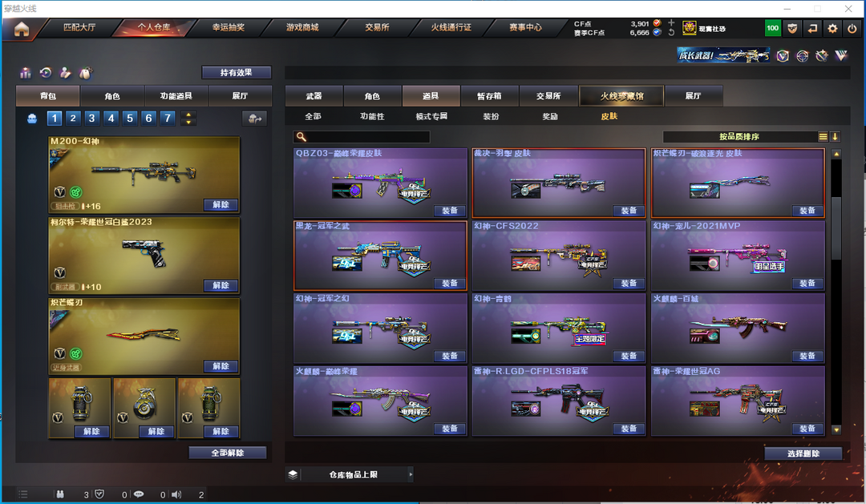The image size is (866, 504).
Task: Select the 装扮 sub-category
Action: 491,116
